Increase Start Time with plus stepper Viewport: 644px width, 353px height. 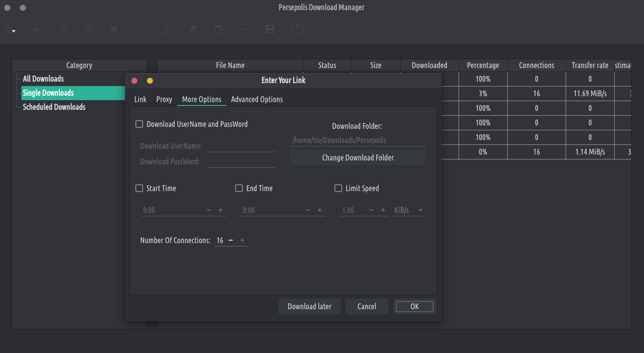point(221,210)
